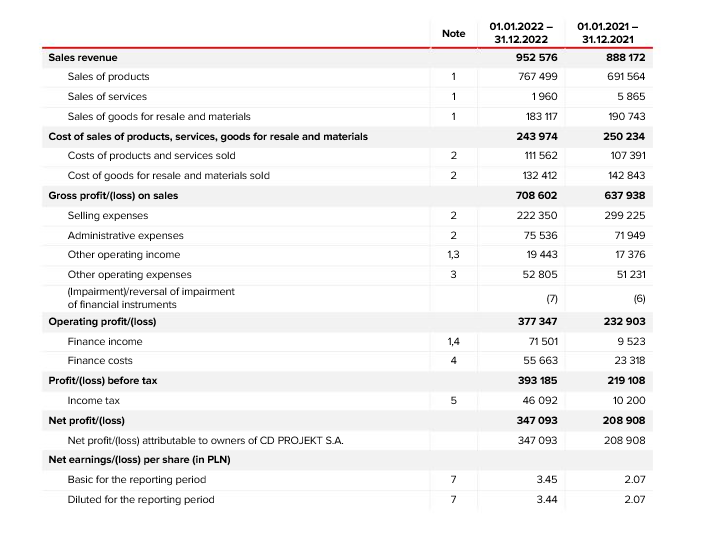Viewport: 715px width, 552px height.
Task: Click the "Sales revenue" row label
Action: [x=83, y=58]
